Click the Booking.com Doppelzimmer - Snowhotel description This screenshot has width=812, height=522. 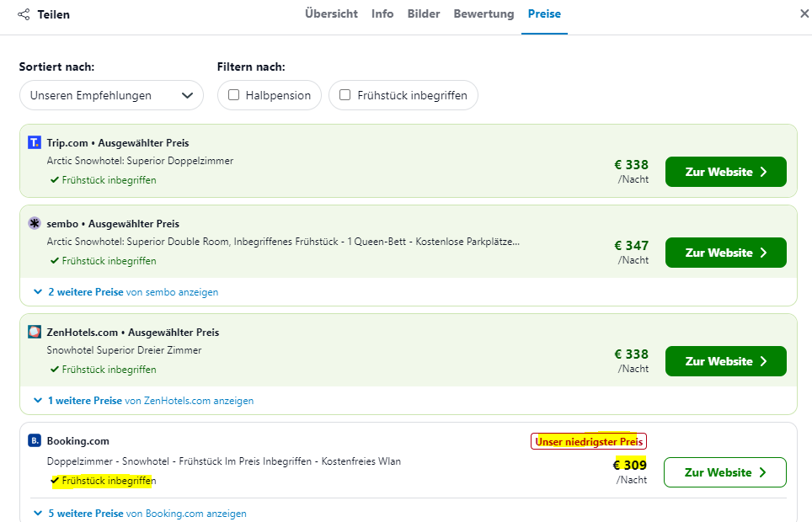[224, 461]
